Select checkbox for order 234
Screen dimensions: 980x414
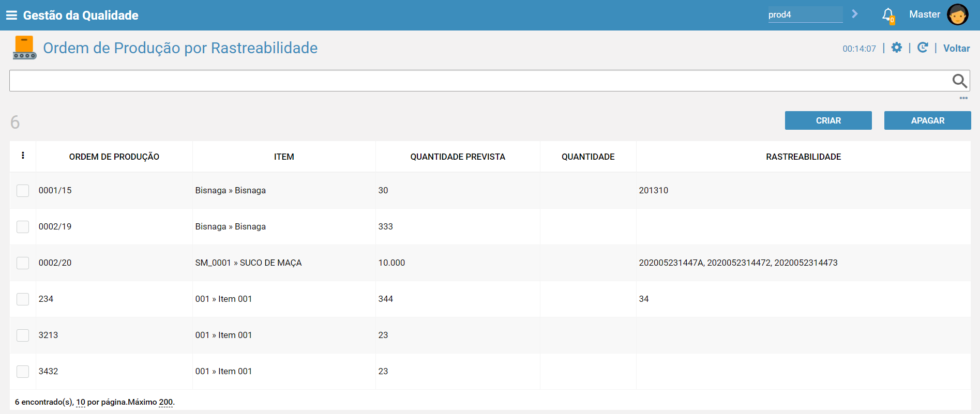click(x=23, y=299)
